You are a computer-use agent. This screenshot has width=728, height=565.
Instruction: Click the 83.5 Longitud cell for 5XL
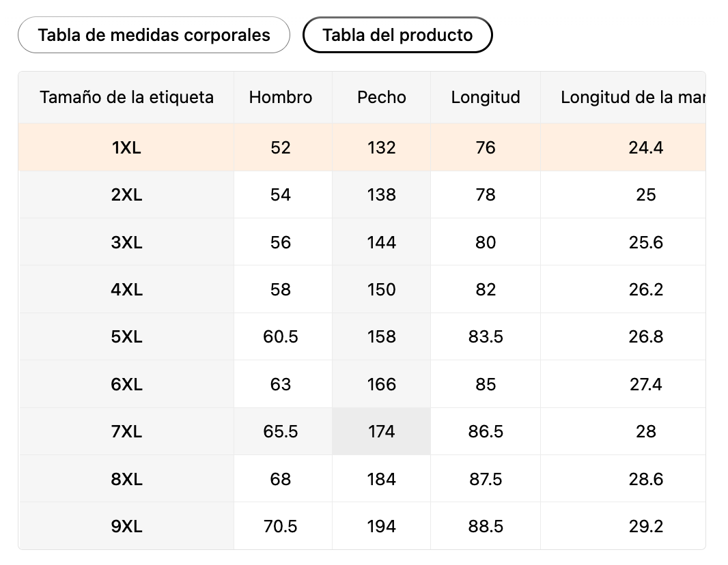(486, 337)
